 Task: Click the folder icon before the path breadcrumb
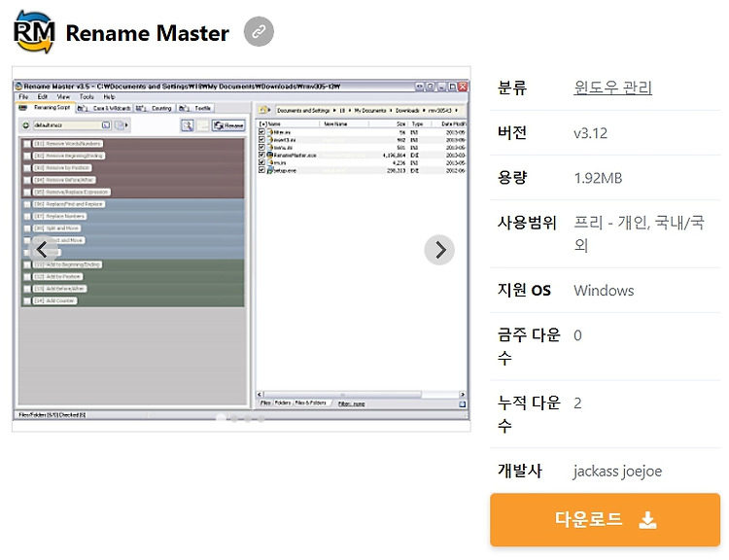[x=263, y=110]
